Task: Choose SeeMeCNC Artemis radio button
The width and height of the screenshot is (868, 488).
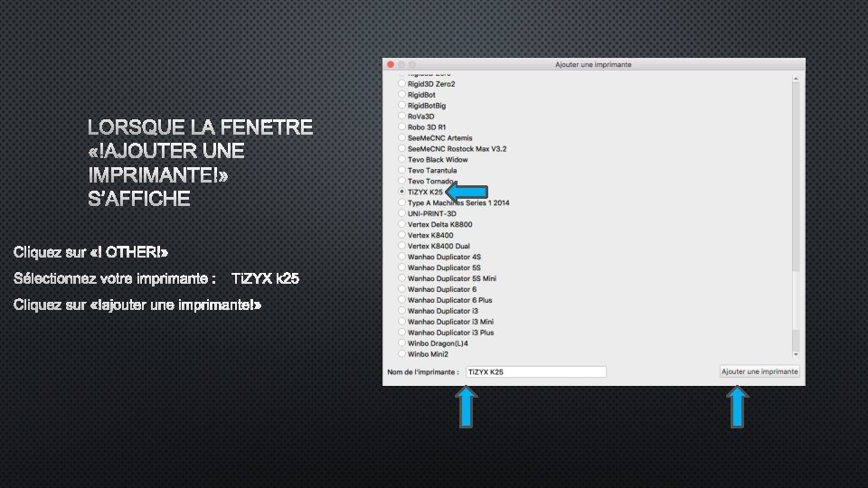Action: tap(401, 137)
